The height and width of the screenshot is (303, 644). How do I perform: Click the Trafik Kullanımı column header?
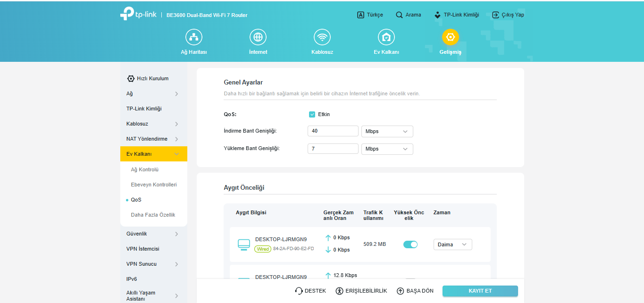(373, 215)
